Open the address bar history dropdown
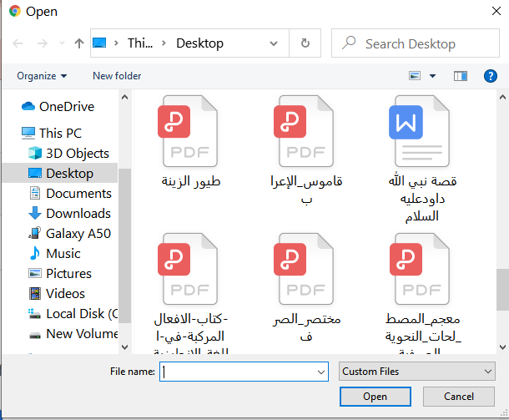The height and width of the screenshot is (420, 509). click(274, 43)
